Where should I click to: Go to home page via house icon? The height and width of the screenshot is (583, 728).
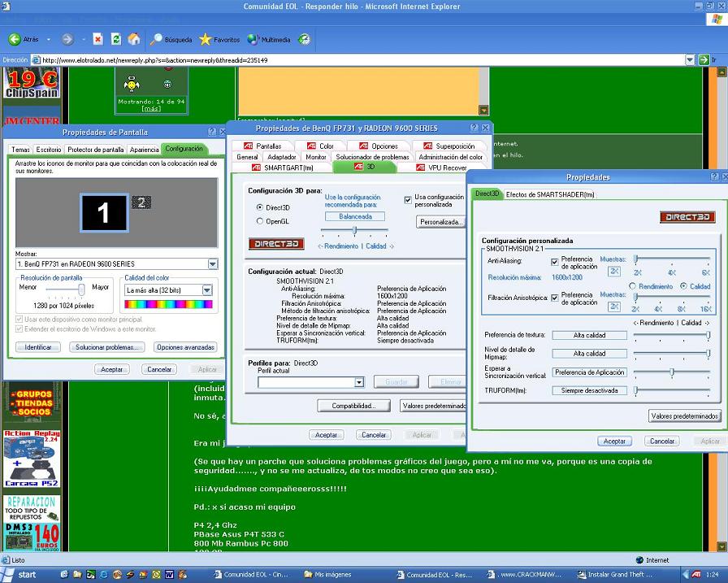pyautogui.click(x=134, y=40)
